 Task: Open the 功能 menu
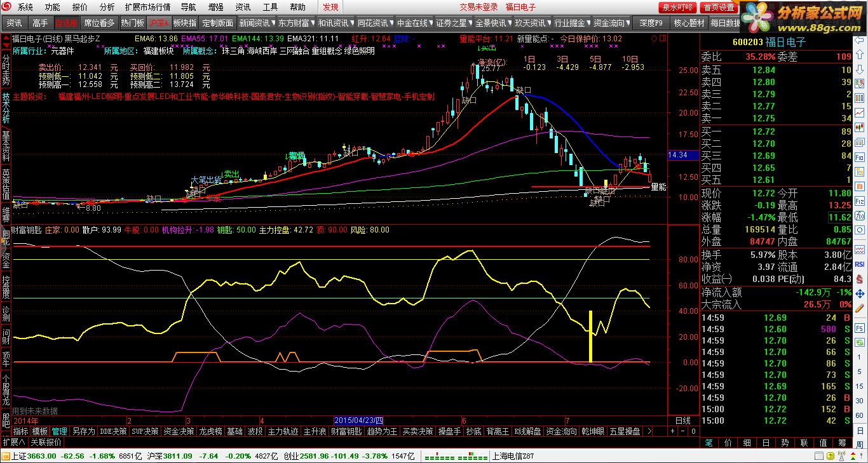click(53, 7)
